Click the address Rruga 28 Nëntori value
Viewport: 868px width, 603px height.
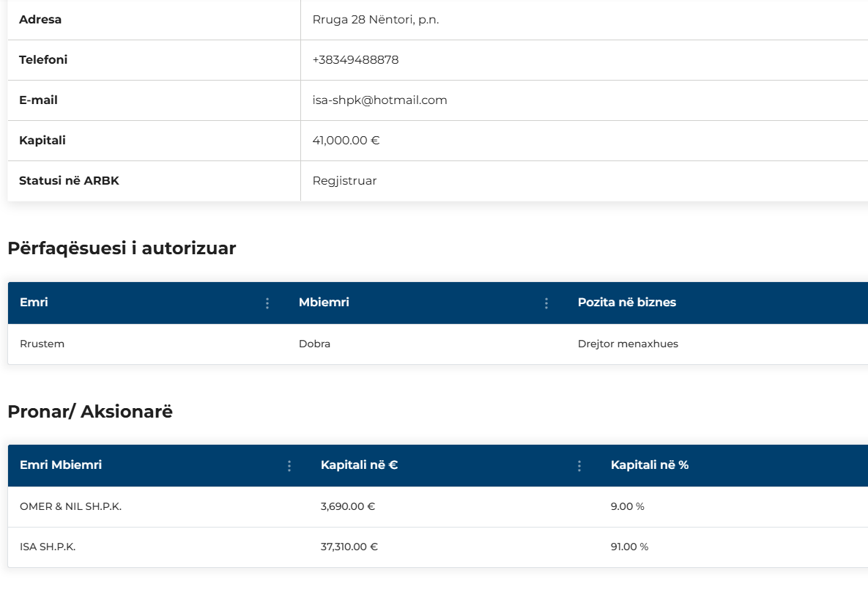tap(375, 20)
